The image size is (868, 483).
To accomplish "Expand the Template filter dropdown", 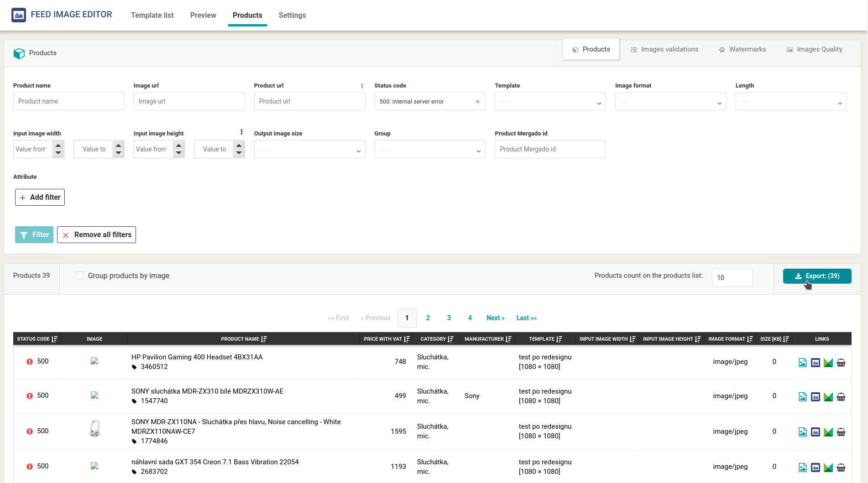I will coord(550,101).
